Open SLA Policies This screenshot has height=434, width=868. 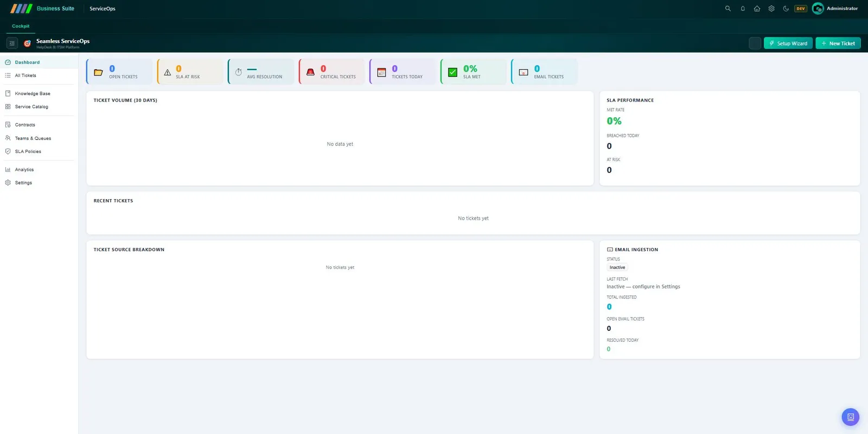39,151
